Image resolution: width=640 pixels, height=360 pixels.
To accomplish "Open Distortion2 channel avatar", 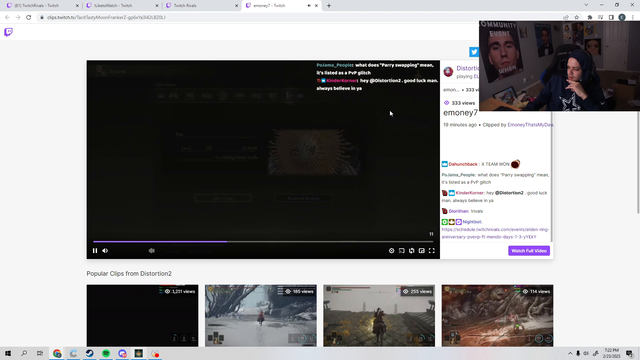I will pyautogui.click(x=448, y=71).
